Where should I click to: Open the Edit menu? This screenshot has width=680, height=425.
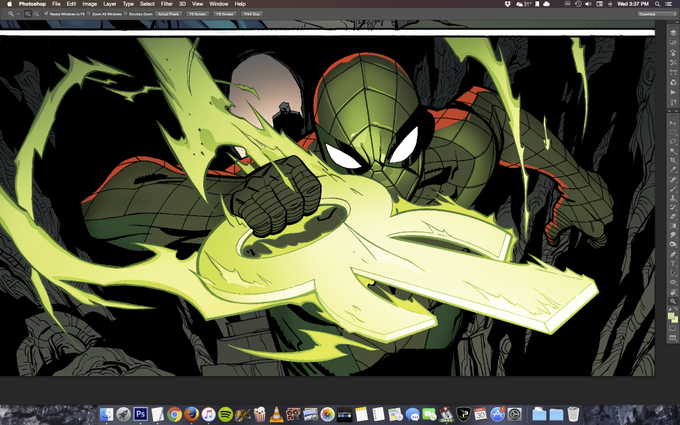[71, 4]
